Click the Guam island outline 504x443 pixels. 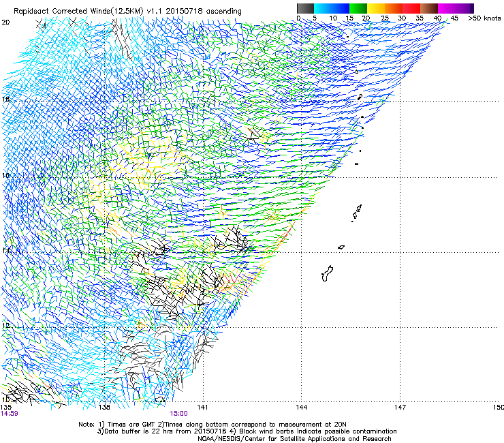[327, 273]
